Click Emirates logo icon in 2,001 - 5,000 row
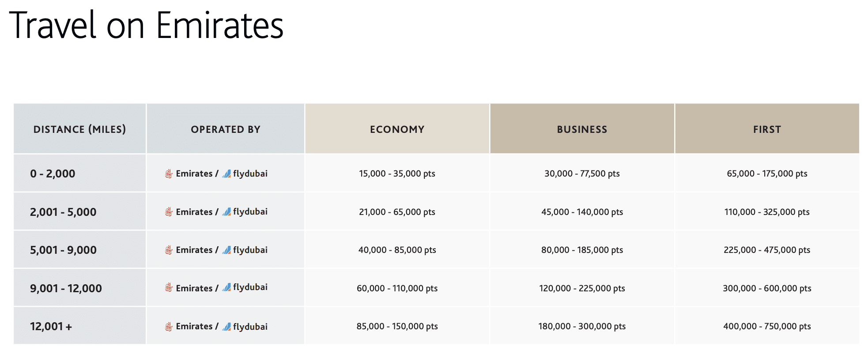Screen dimensions: 868x354 tap(169, 212)
